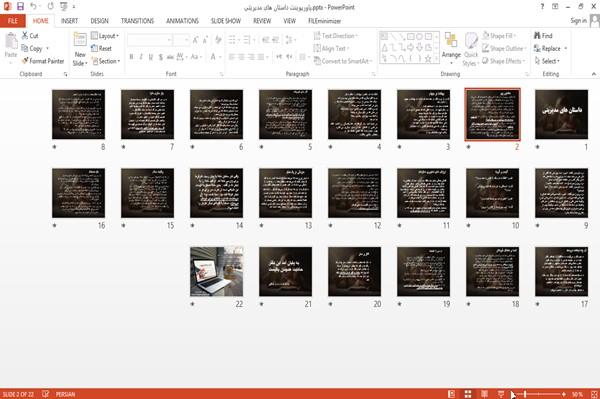This screenshot has height=399, width=600.
Task: Switch to Slide Sorter view icon in status bar
Action: (x=468, y=394)
